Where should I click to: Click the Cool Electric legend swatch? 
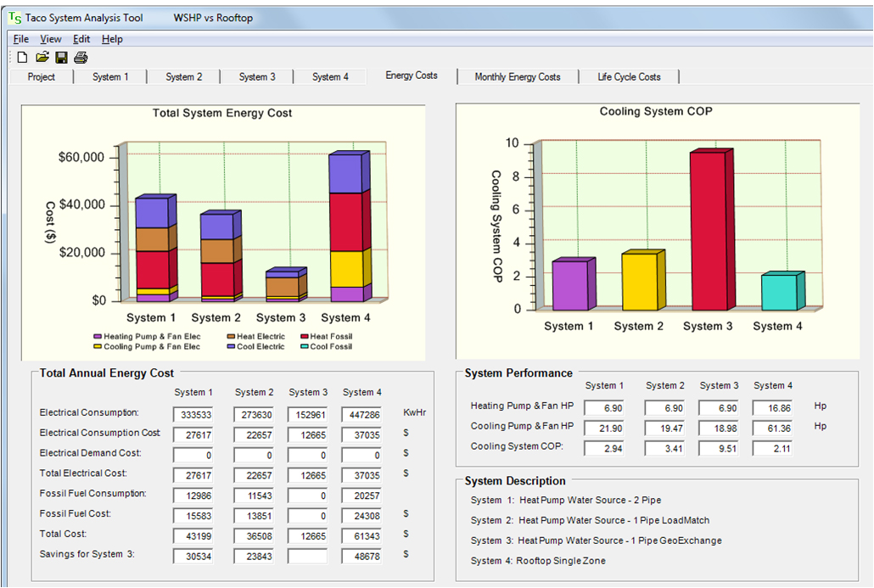pos(231,347)
